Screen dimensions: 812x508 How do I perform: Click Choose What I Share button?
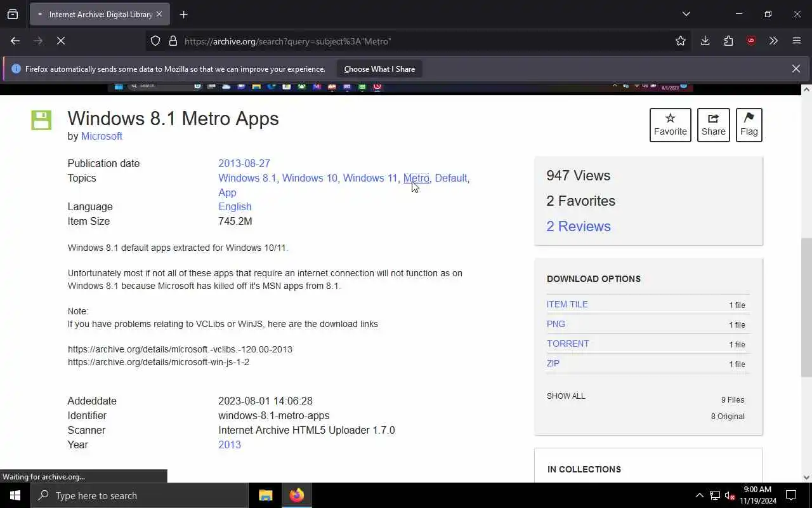pyautogui.click(x=379, y=69)
